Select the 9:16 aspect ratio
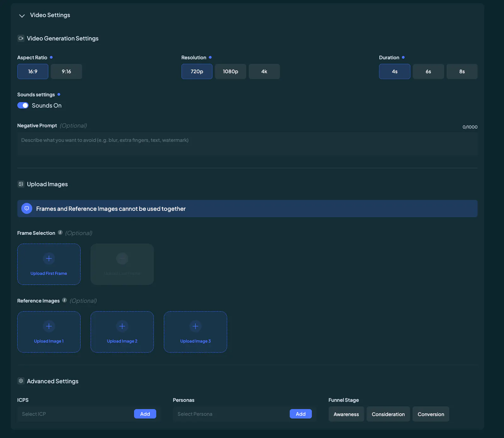The height and width of the screenshot is (438, 504). coord(66,71)
